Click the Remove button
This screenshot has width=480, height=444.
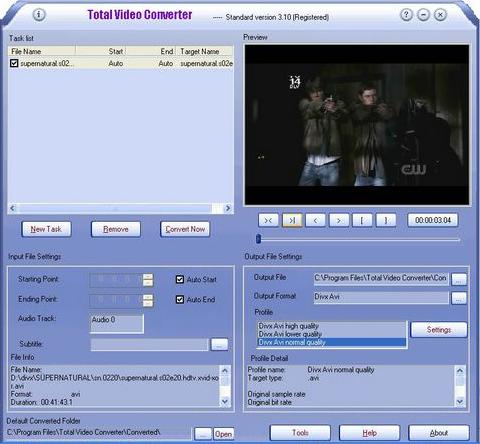pyautogui.click(x=116, y=229)
